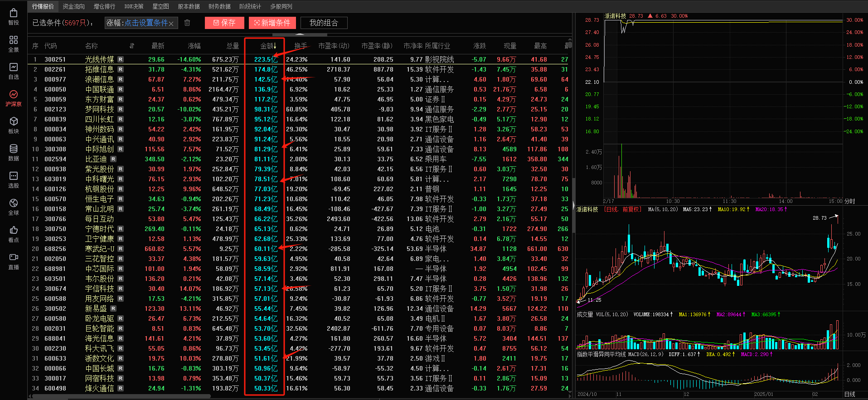The width and height of the screenshot is (868, 400).
Task: Go to 自选 watchlist in sidebar
Action: tap(14, 71)
